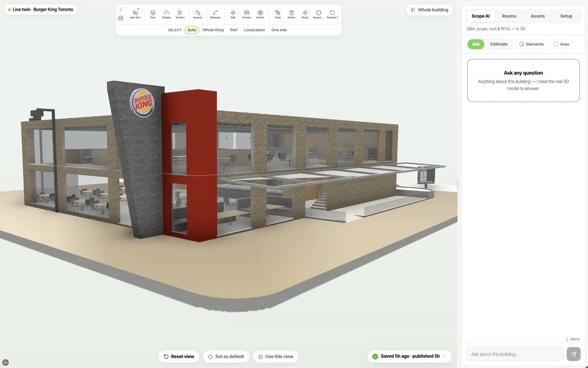Screen dimensions: 588x368
Task: Set selection mode to Whole thing
Action: 213,30
